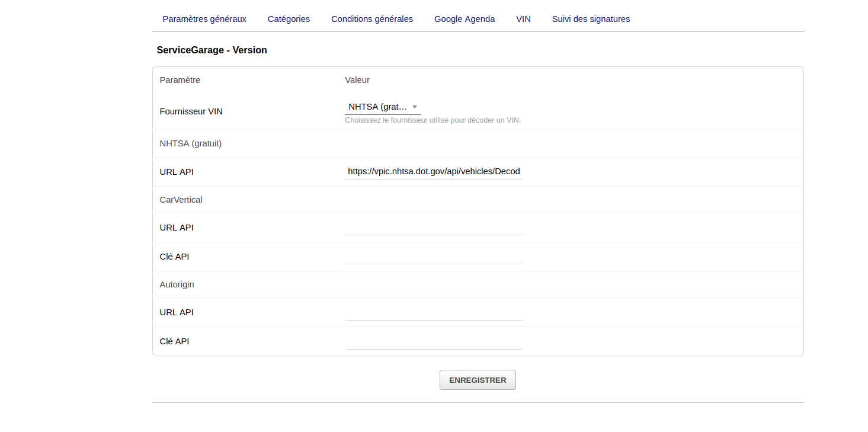Focus the Autorigin Clé API field
Screen dimensions: 868x432
coord(433,341)
